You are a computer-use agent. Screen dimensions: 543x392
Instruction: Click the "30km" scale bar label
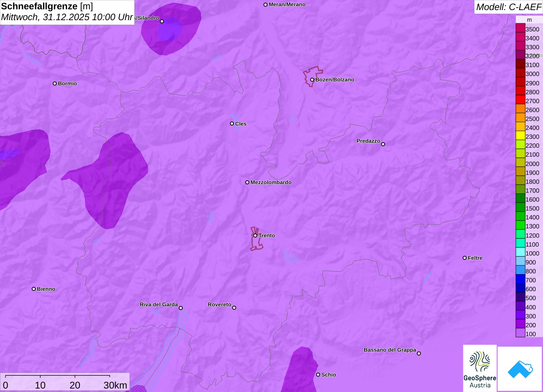115,385
